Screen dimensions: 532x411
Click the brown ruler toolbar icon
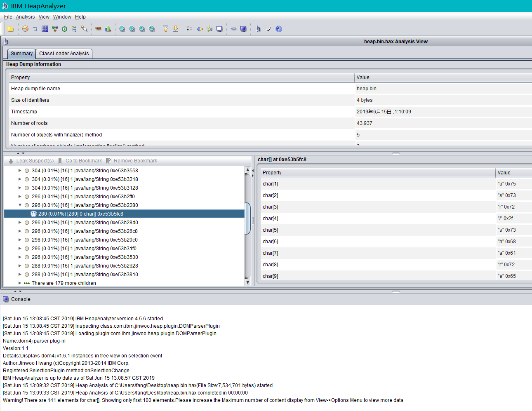98,29
